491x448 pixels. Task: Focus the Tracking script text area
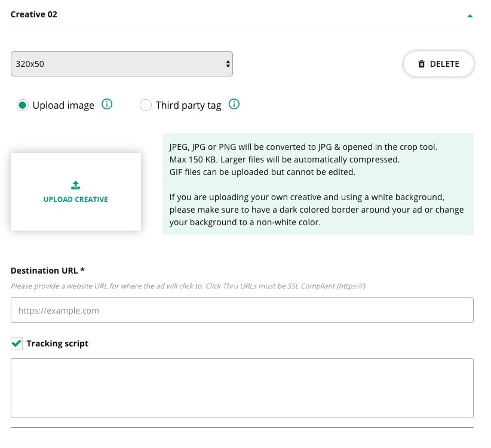click(x=242, y=388)
